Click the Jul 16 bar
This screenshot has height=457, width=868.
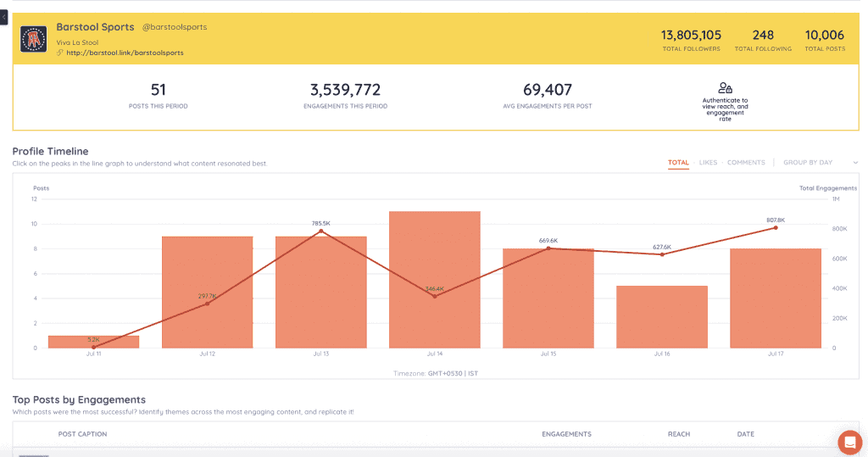point(662,317)
